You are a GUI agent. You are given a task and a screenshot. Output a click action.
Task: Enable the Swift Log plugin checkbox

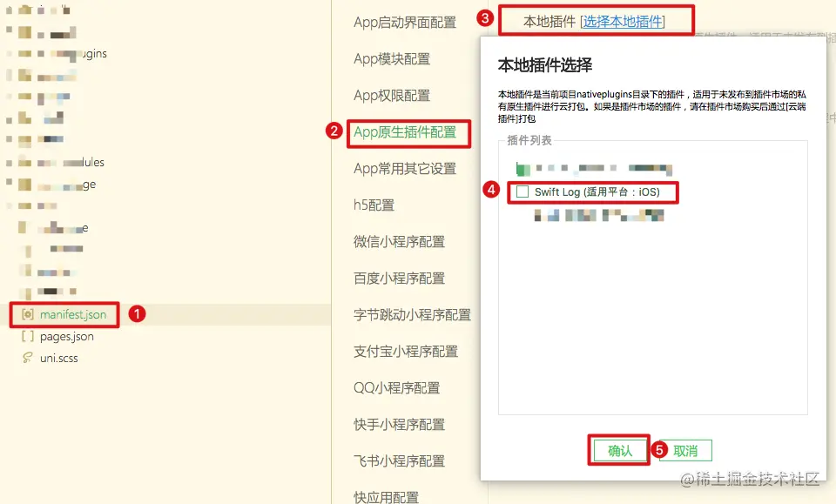(x=522, y=192)
